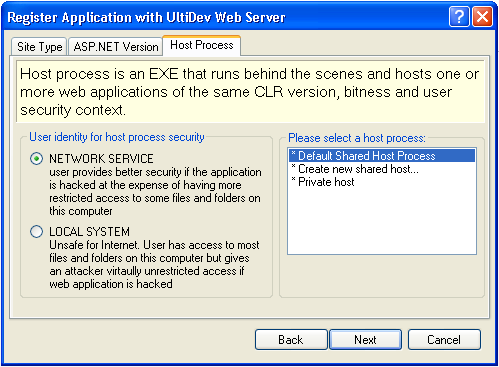Select the Host Process tab
499x367 pixels.
click(x=202, y=45)
